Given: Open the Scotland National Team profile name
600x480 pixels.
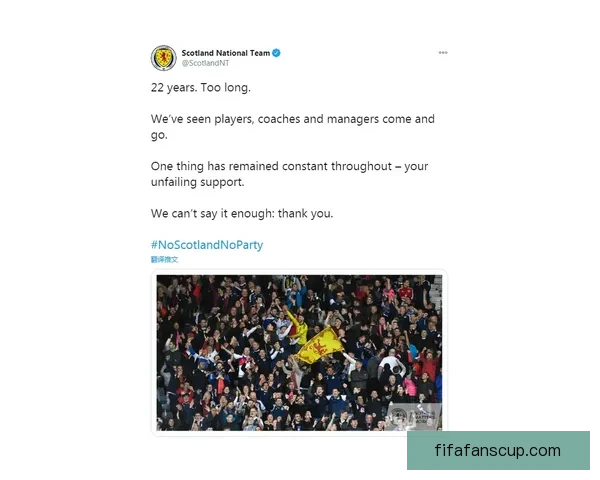Looking at the screenshot, I should [226, 53].
